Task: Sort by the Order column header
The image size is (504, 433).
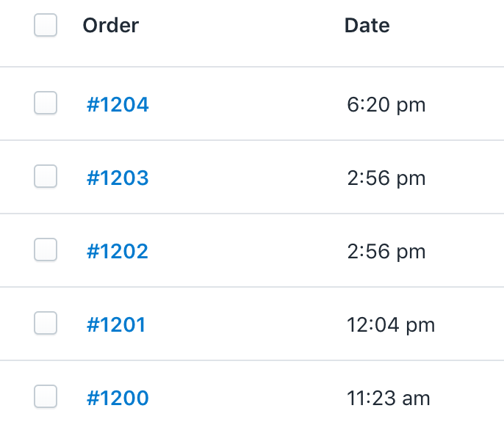Action: click(x=111, y=26)
